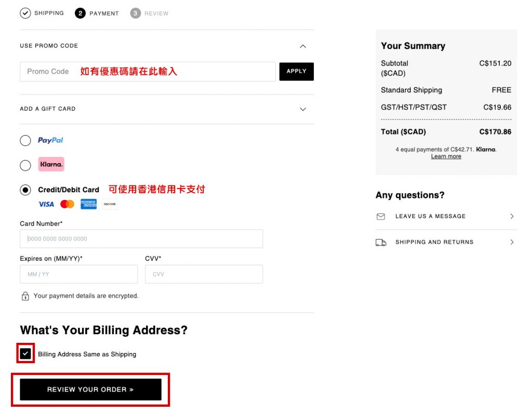Collapse the Use Promo Code section

[303, 46]
